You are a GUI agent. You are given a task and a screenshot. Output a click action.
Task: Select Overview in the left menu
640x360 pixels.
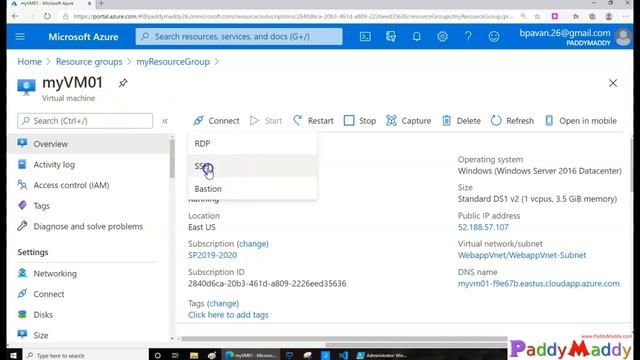click(x=89, y=144)
